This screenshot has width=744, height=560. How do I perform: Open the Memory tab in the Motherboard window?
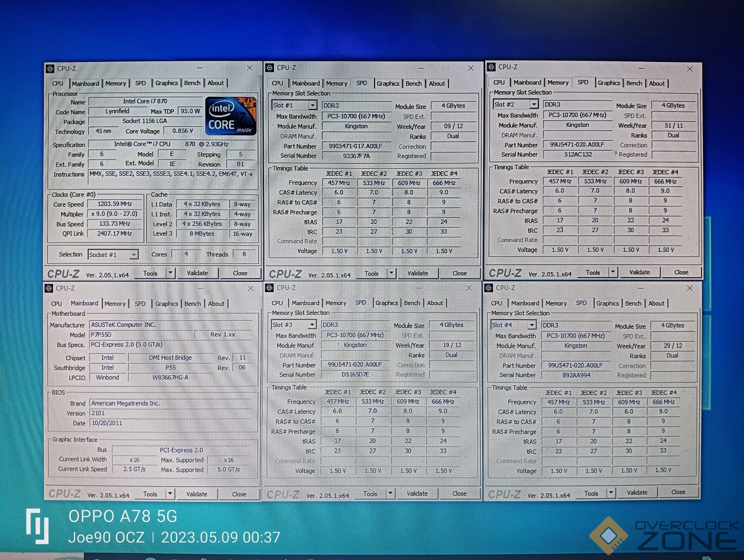coord(115,304)
